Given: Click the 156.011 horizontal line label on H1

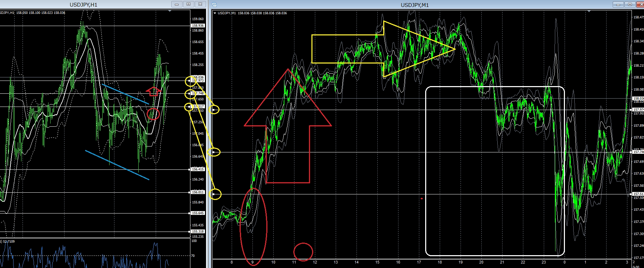Looking at the screenshot, I should point(198,192).
